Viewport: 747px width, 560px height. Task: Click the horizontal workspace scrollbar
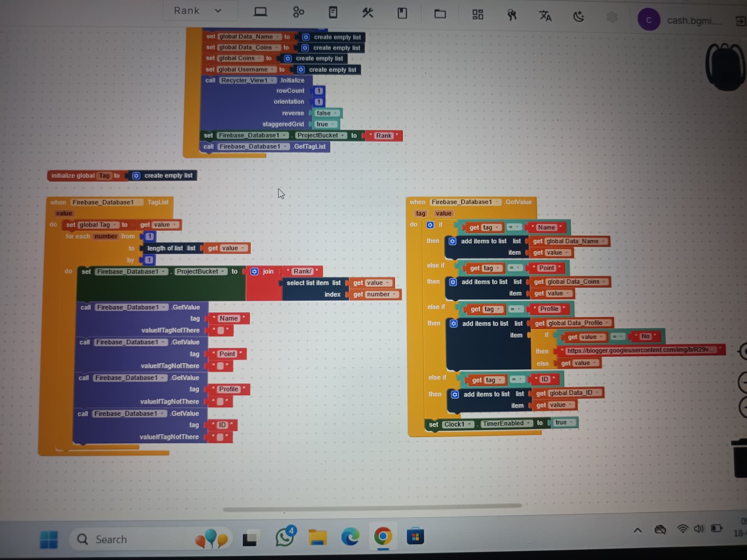click(x=372, y=506)
